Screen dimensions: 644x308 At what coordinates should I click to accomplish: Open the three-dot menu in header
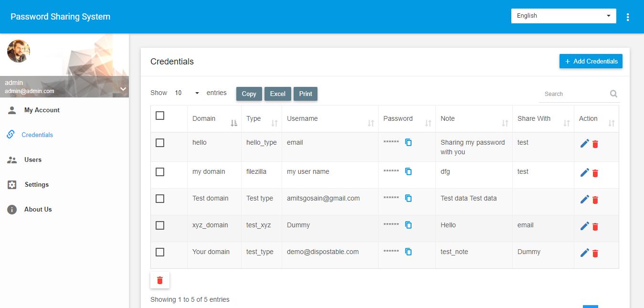click(x=628, y=17)
